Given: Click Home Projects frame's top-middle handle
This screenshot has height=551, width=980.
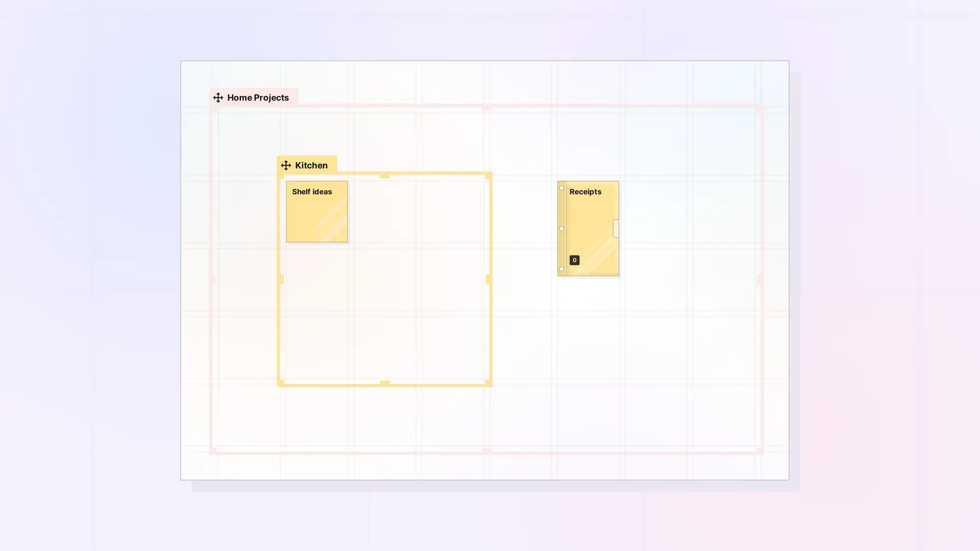Looking at the screenshot, I should [486, 107].
